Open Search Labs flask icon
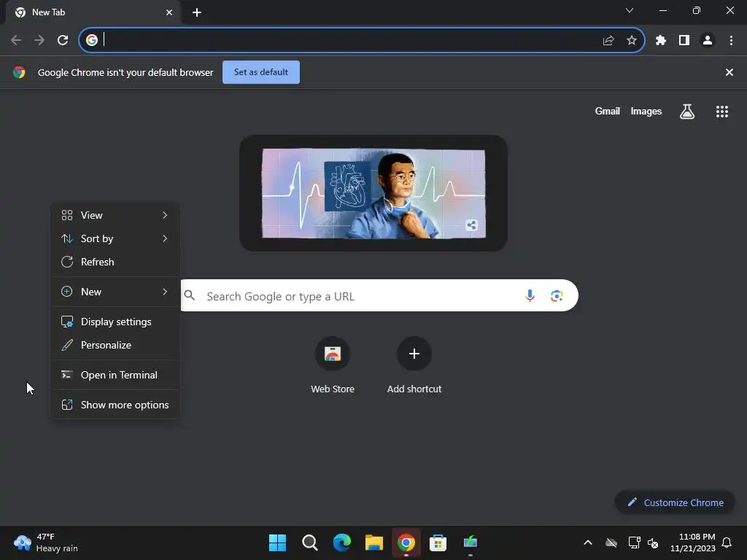This screenshot has width=747, height=560. pyautogui.click(x=687, y=112)
